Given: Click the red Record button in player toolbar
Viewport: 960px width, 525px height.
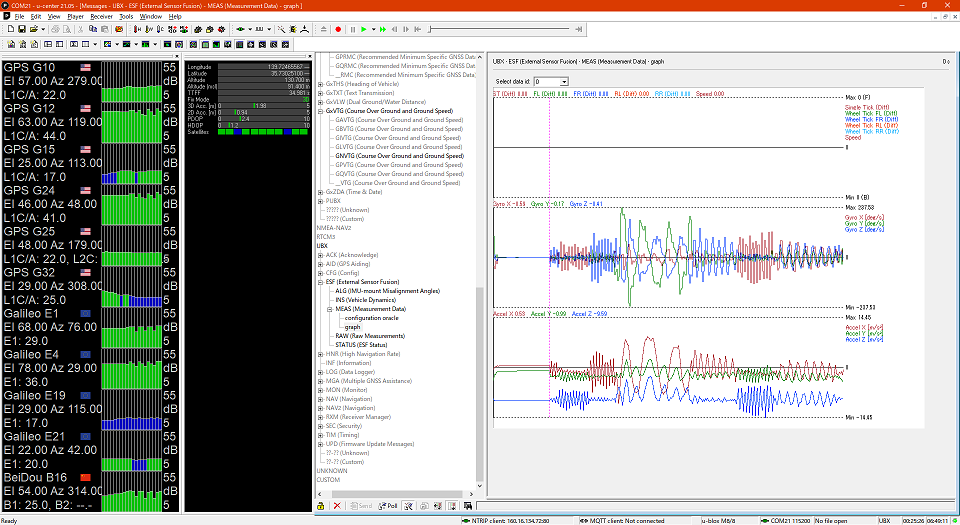Looking at the screenshot, I should coord(339,30).
